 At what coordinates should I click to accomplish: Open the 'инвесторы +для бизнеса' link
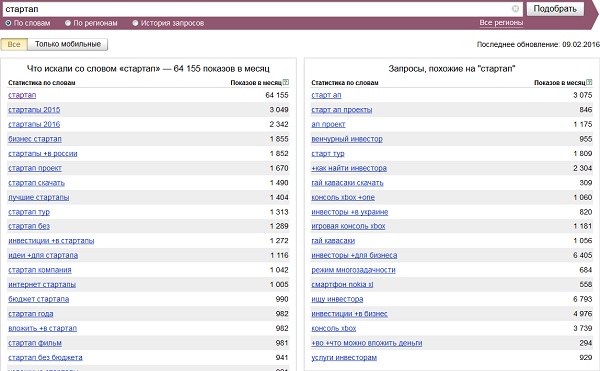(354, 255)
